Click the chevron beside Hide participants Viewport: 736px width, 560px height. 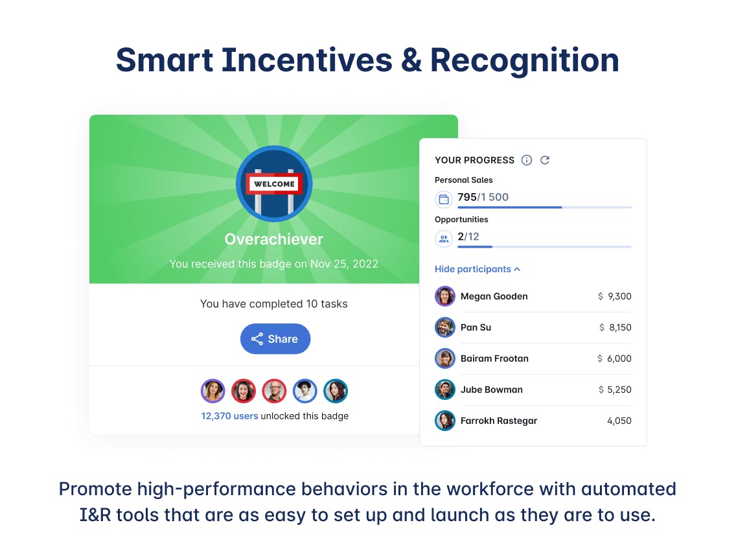pos(517,270)
